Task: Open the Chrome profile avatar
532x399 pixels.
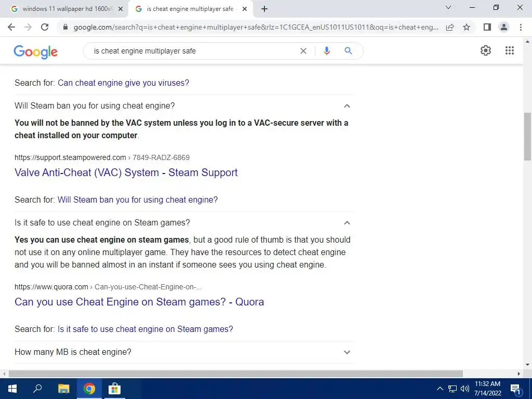Action: tap(504, 27)
